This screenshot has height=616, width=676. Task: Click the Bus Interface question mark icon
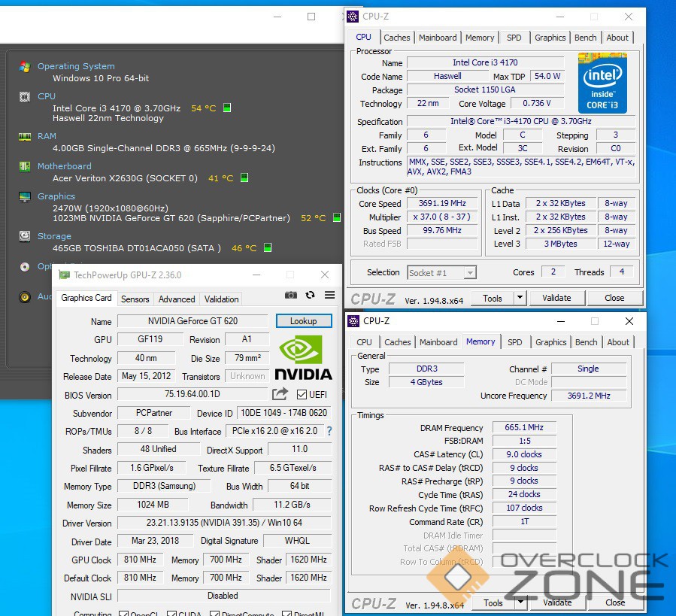click(329, 431)
